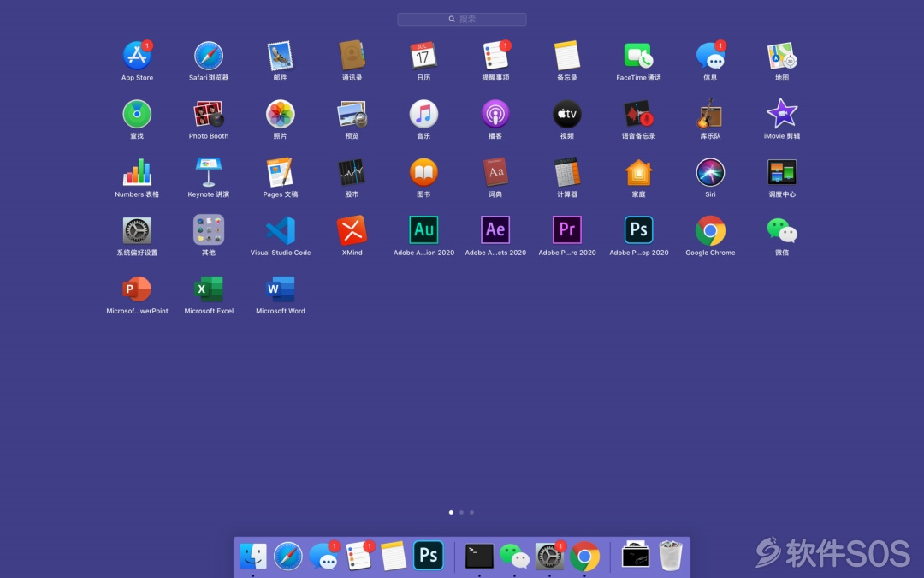Click Safari compass icon in the Dock
This screenshot has height=578, width=924.
[x=288, y=556]
